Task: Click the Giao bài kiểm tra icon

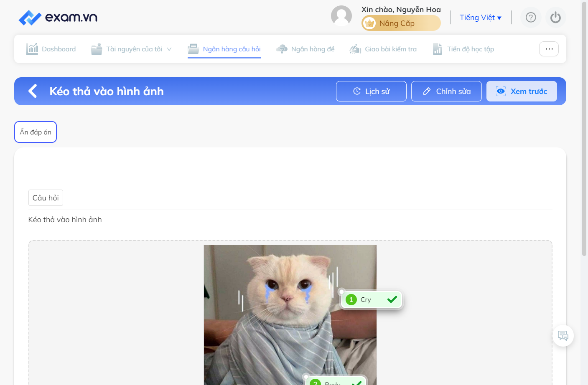Action: tap(355, 49)
